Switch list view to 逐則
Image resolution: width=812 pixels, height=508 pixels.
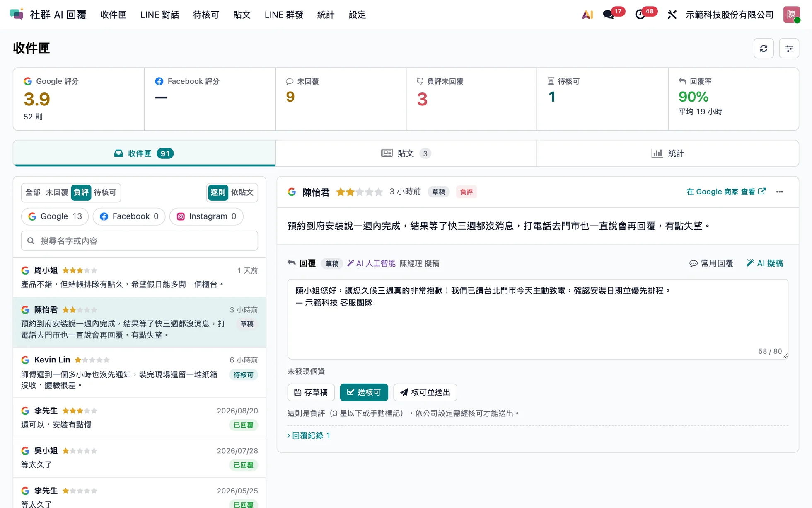point(217,192)
